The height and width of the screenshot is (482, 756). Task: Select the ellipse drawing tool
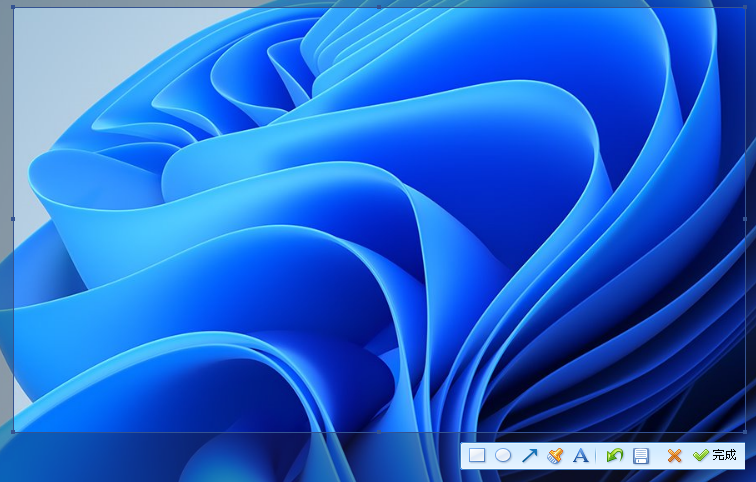[x=503, y=455]
